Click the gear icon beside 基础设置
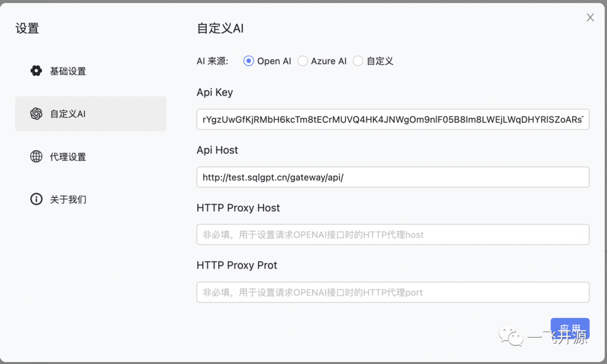This screenshot has width=607, height=364. 36,71
